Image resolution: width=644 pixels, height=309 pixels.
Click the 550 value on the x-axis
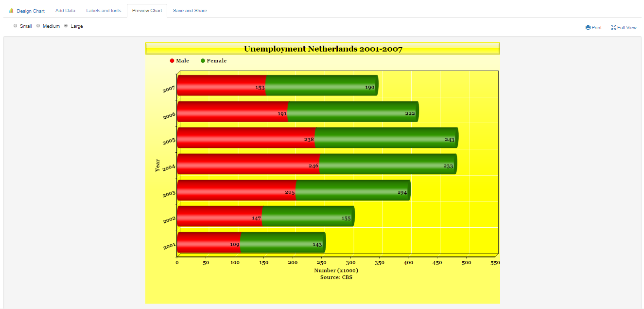pos(495,263)
